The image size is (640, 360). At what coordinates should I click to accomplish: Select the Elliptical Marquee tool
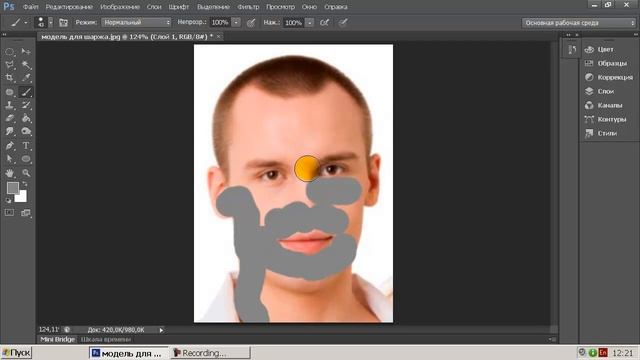(10, 51)
